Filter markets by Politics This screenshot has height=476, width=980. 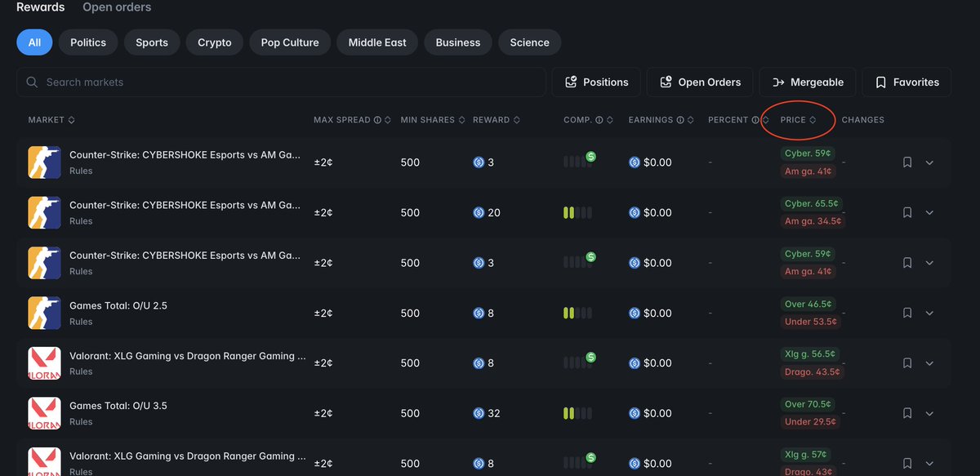click(x=88, y=42)
